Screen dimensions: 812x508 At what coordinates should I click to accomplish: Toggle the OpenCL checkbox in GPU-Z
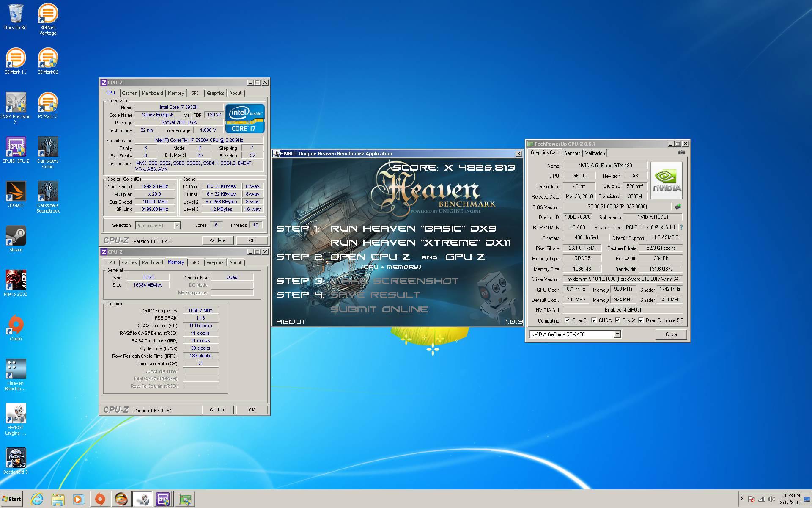coord(567,320)
